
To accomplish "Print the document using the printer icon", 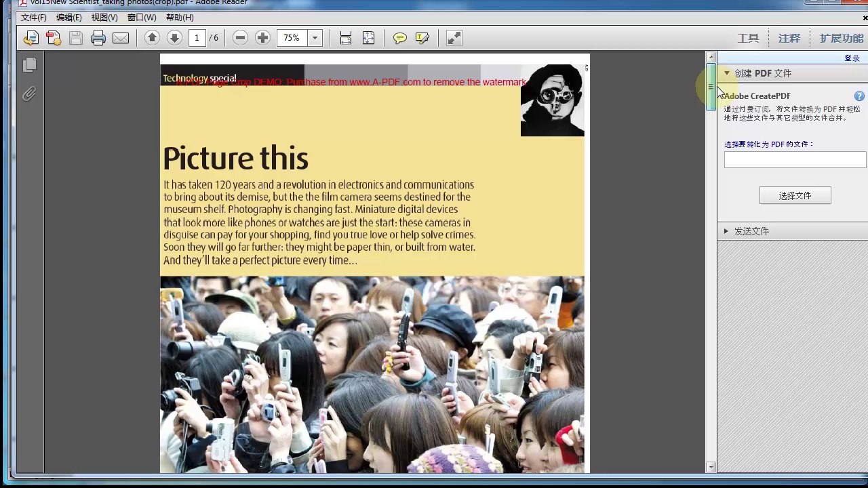I will pyautogui.click(x=98, y=38).
